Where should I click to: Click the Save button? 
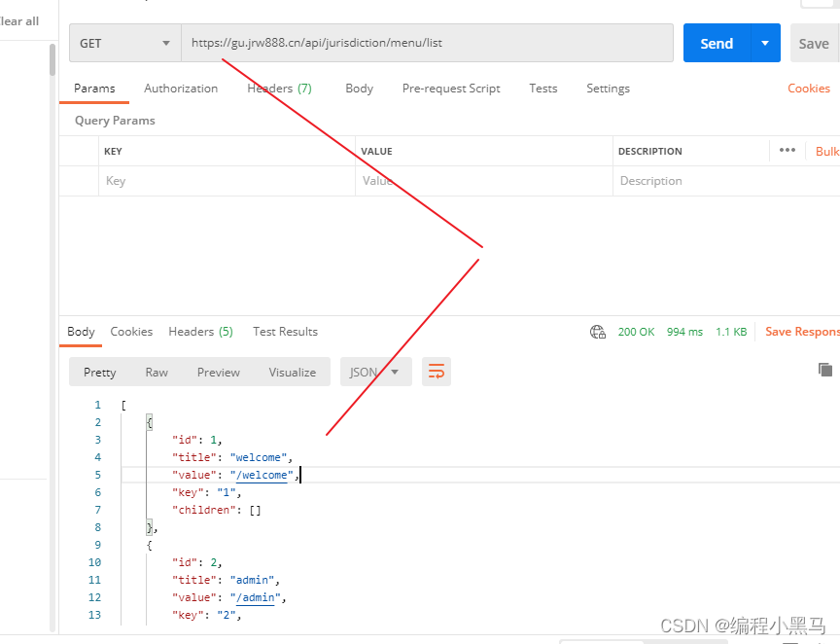pyautogui.click(x=815, y=43)
